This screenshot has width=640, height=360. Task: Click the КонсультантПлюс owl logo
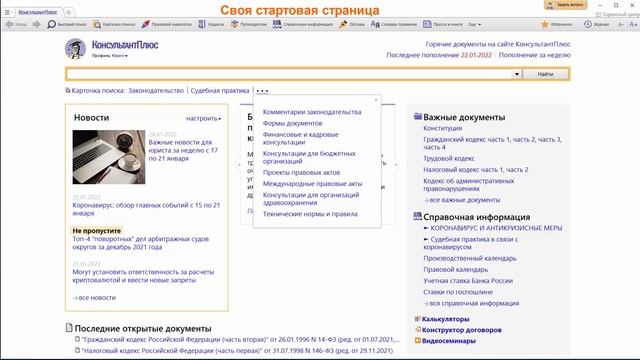coord(75,49)
